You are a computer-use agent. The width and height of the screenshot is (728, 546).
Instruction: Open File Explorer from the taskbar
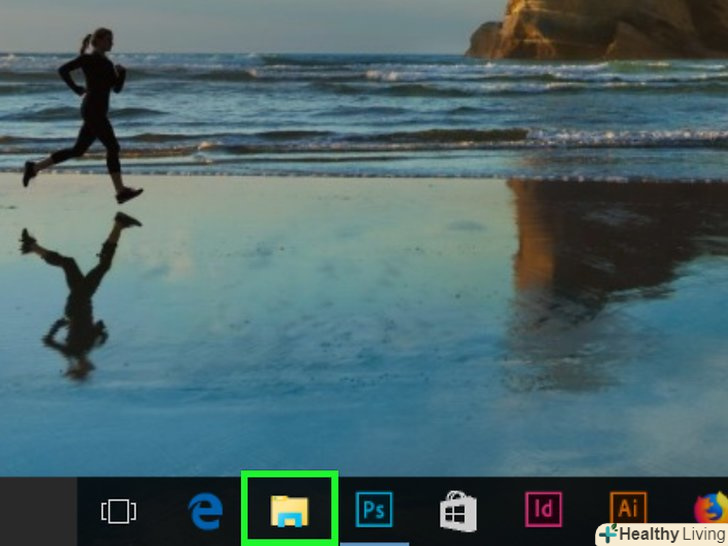pos(289,511)
